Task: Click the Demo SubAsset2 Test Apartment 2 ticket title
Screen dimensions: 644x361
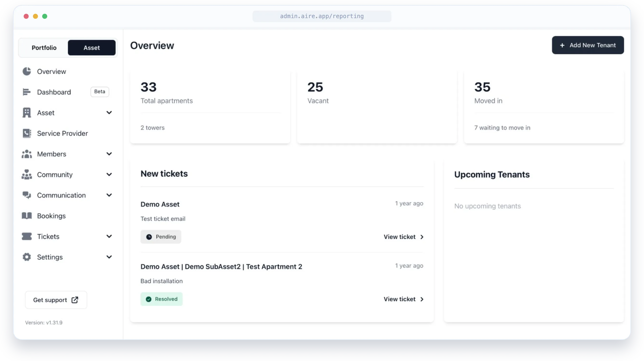Action: tap(221, 267)
